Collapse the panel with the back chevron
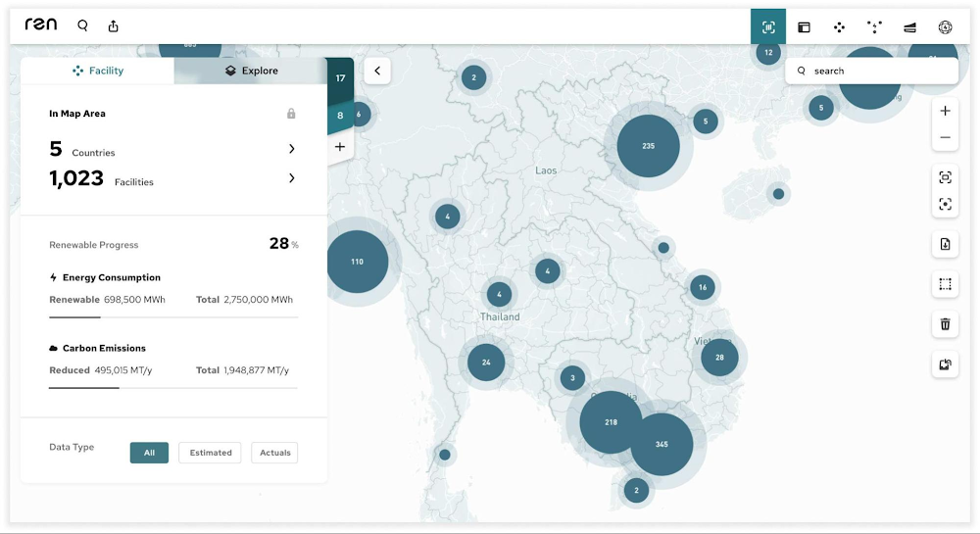This screenshot has width=980, height=534. point(377,71)
